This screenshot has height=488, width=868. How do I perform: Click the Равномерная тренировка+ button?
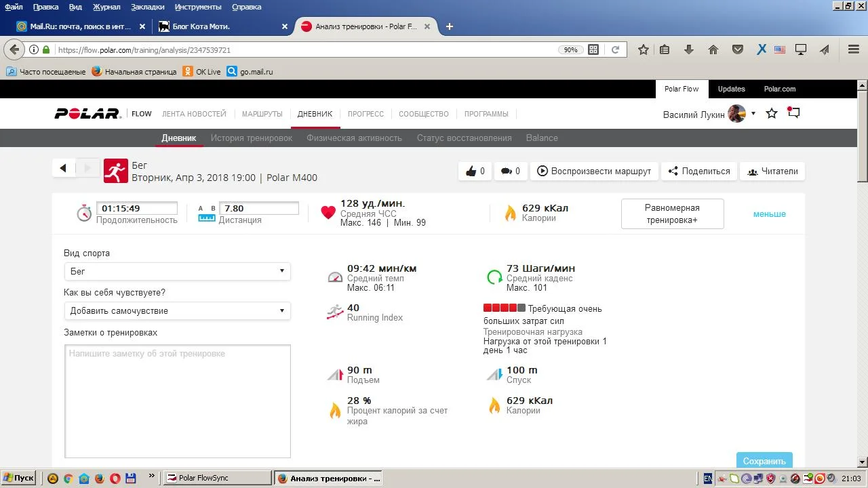673,214
